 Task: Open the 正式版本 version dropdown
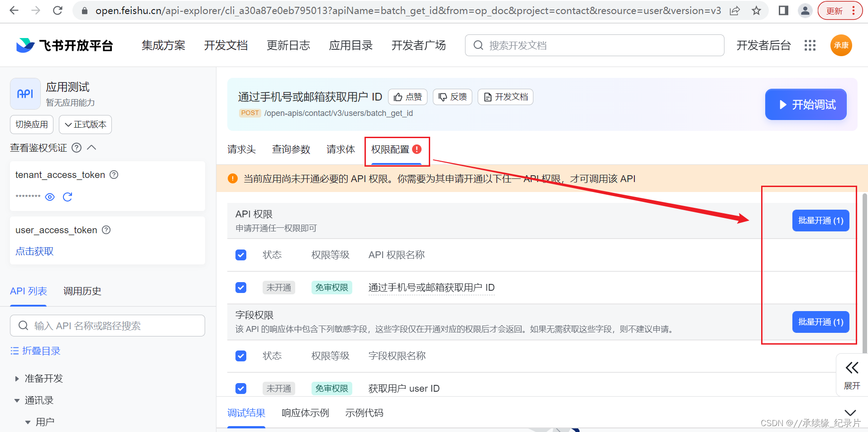85,125
